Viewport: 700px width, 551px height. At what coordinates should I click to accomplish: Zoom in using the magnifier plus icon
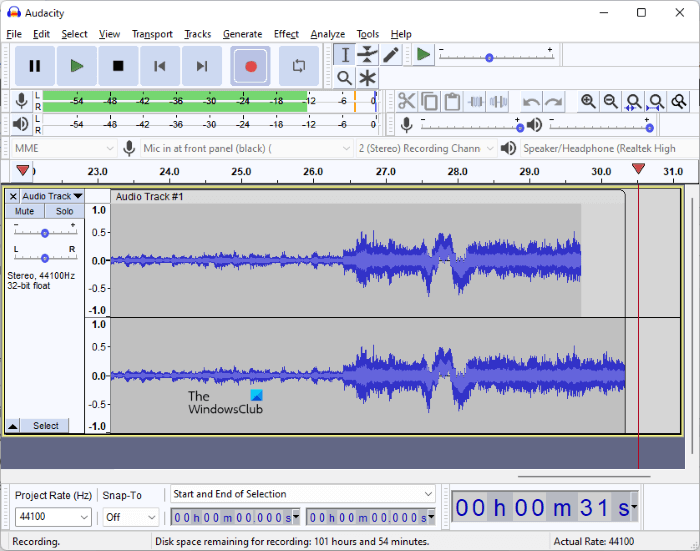point(588,101)
